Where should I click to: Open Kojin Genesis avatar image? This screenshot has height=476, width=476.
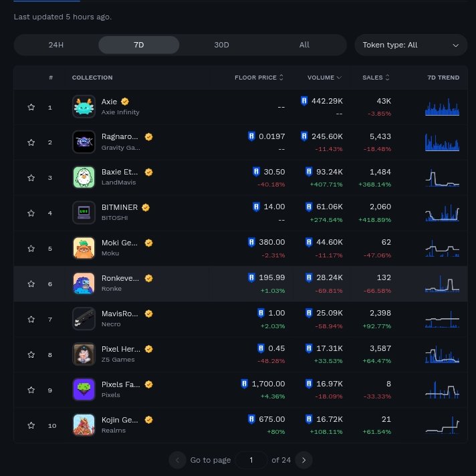pos(84,425)
